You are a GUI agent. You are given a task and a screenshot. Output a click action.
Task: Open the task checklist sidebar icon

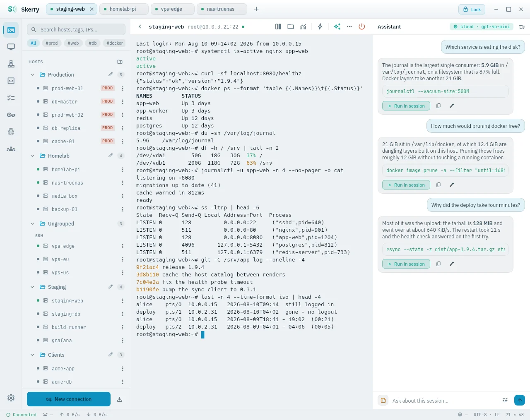pyautogui.click(x=11, y=98)
